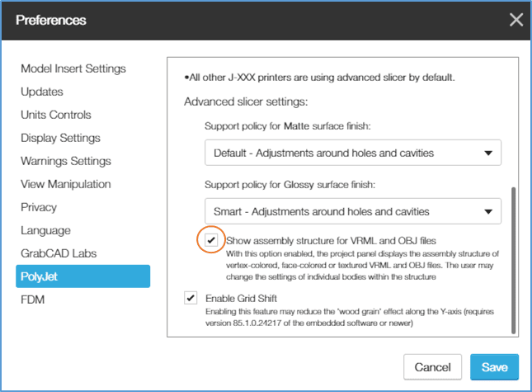Close the Preferences dialog with the X icon
Viewport: 532px width, 392px height.
coord(516,20)
